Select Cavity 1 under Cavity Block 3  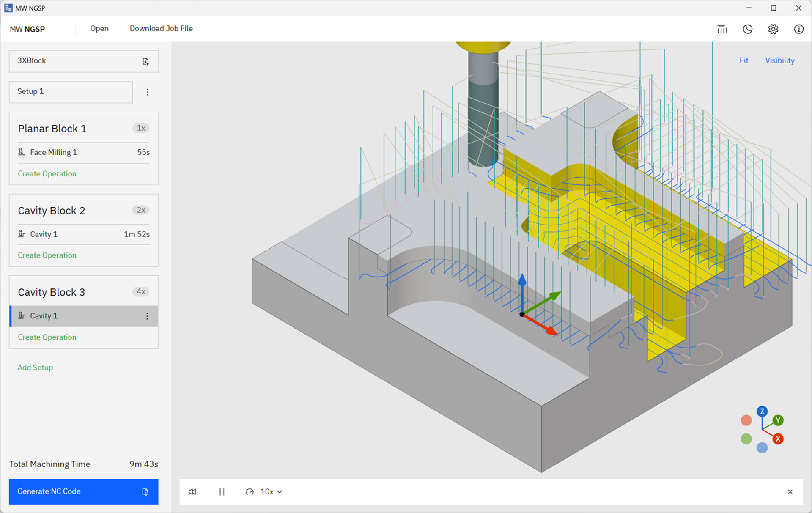(x=84, y=316)
